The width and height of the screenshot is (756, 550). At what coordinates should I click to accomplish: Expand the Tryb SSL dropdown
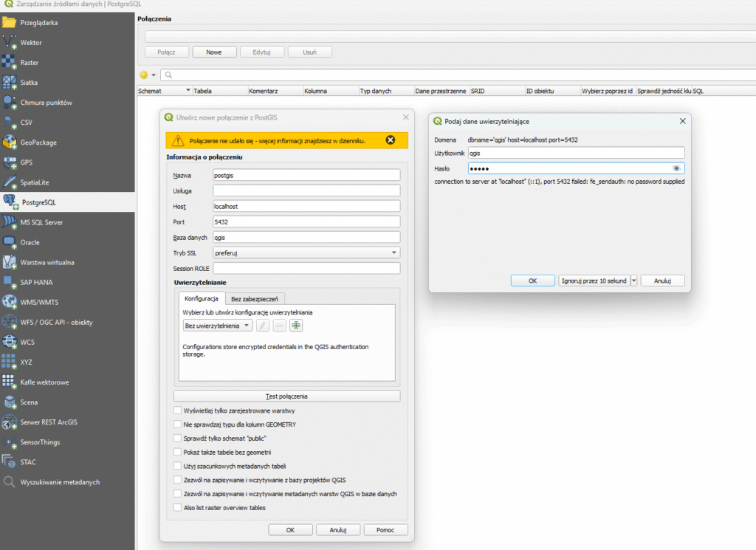pyautogui.click(x=306, y=252)
